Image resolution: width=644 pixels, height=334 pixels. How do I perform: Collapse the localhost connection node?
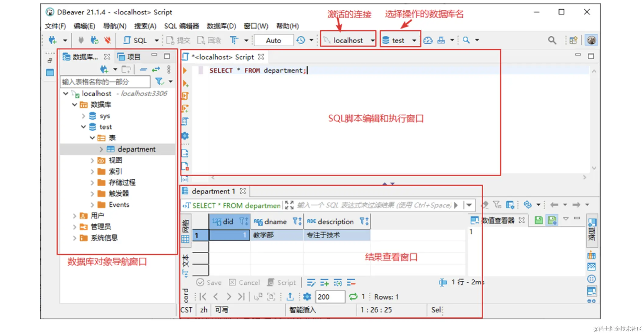(66, 94)
